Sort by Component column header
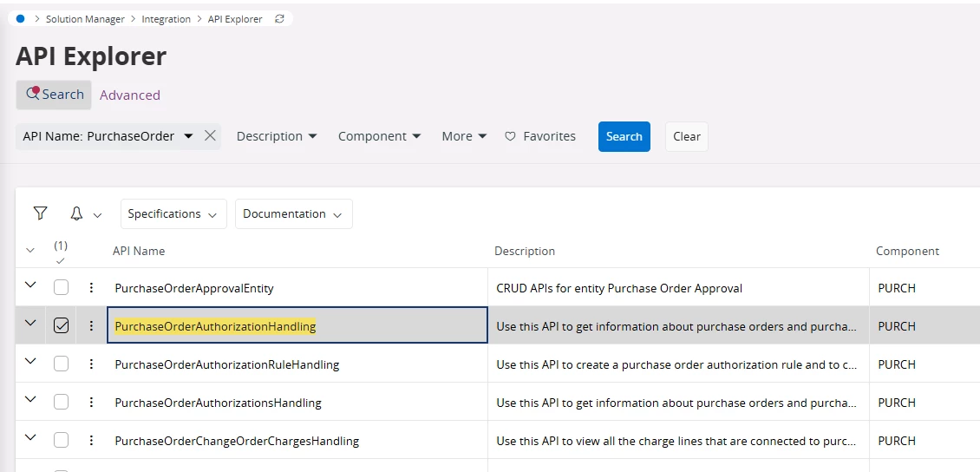The width and height of the screenshot is (980, 472). (907, 251)
